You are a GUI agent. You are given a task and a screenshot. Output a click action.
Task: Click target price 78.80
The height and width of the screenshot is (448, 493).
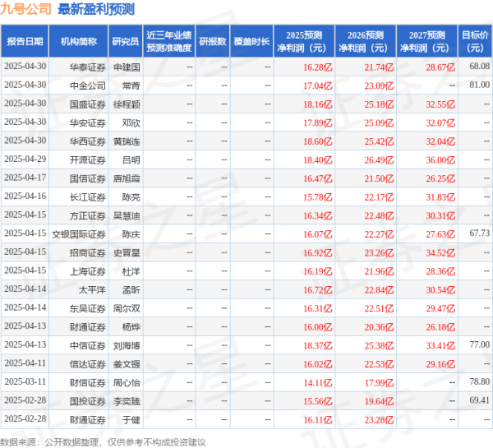[x=480, y=381]
